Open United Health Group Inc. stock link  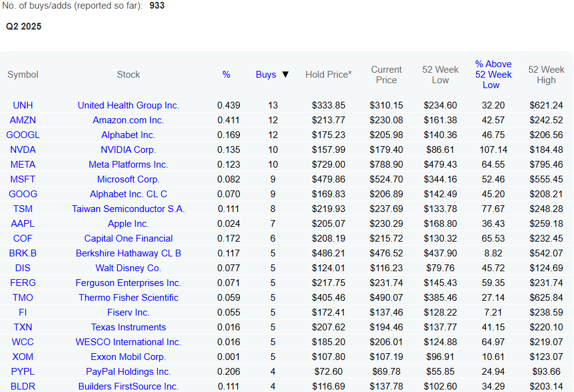coord(128,105)
